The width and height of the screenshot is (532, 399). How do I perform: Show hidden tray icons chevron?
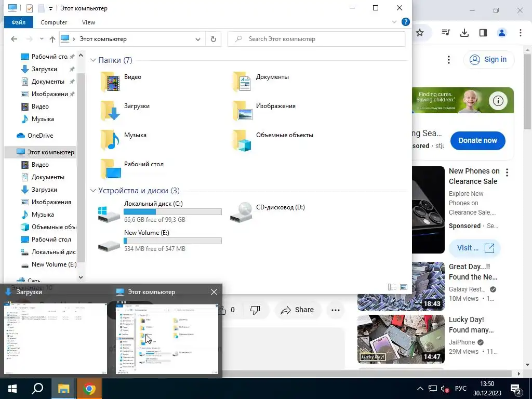click(420, 389)
